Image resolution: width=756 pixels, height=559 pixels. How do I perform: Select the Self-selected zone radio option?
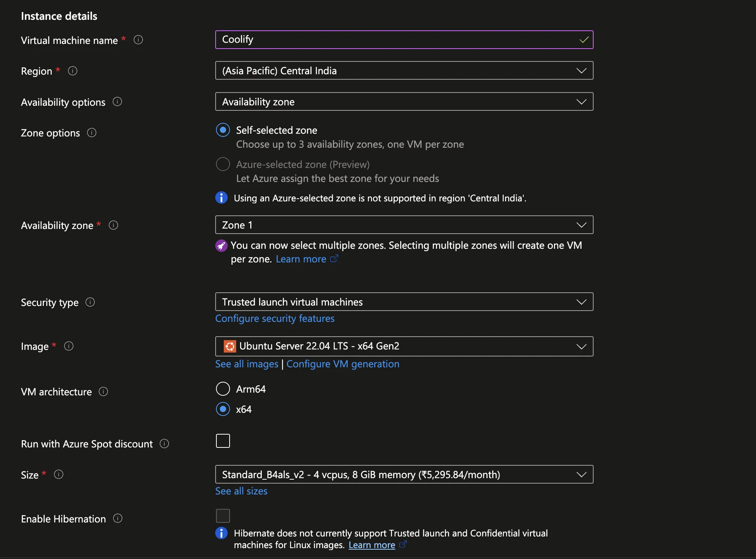point(223,130)
